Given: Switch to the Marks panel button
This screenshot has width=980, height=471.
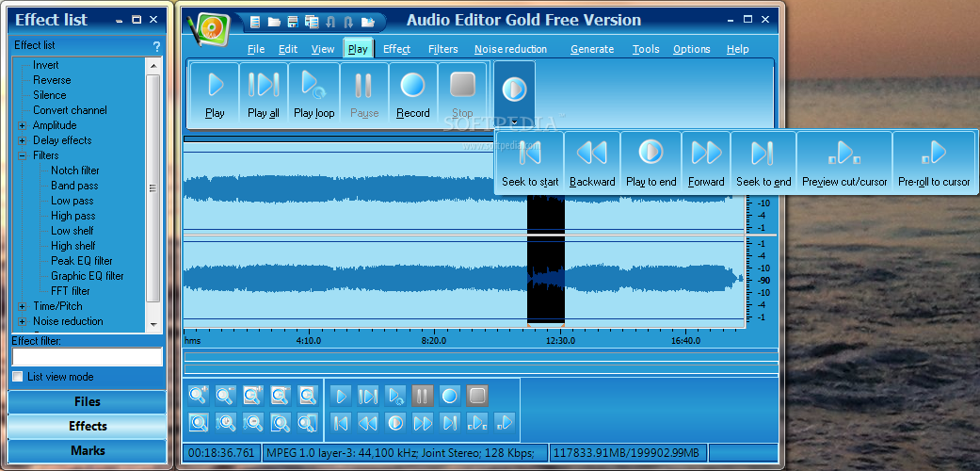Looking at the screenshot, I should 88,450.
